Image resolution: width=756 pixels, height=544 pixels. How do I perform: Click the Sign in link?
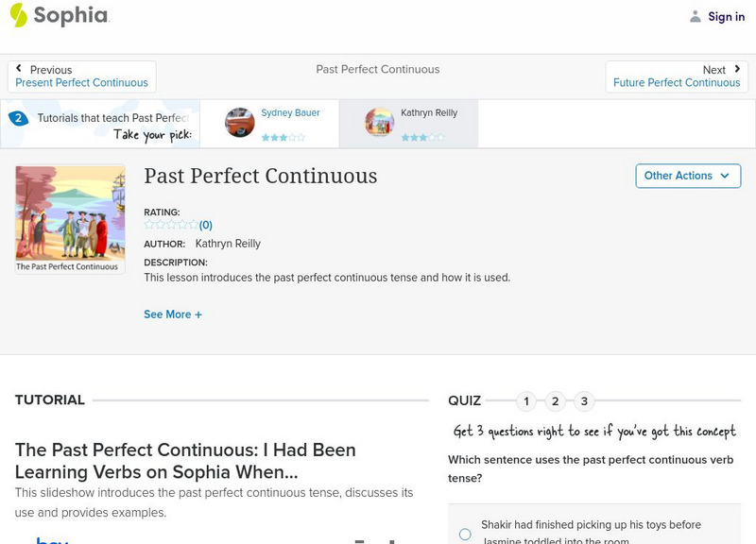726,17
